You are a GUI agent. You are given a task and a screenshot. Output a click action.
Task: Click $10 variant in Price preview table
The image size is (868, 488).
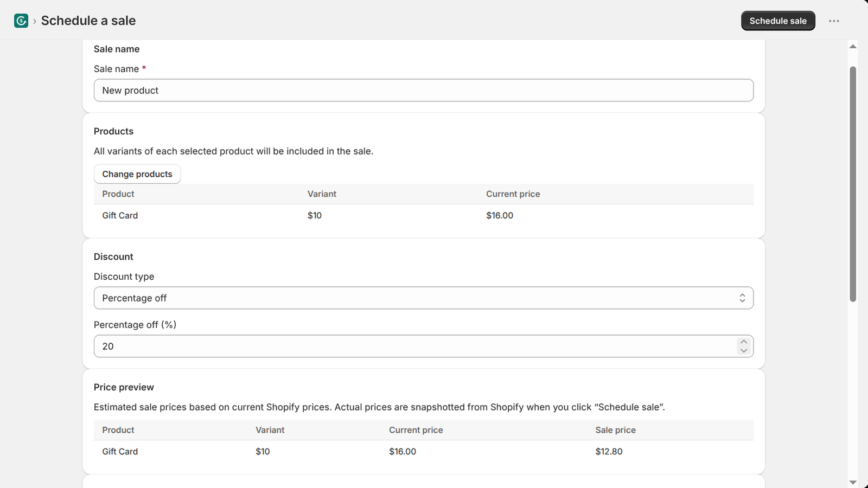tap(263, 452)
